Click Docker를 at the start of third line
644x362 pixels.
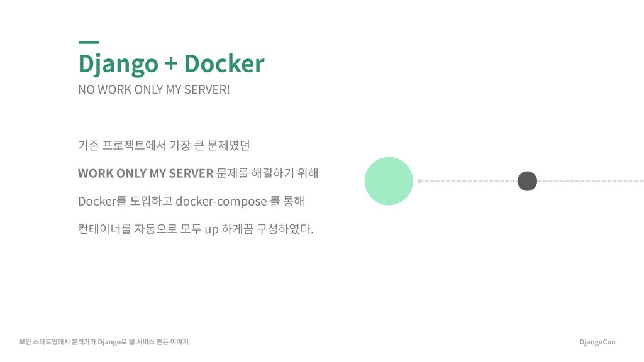103,201
